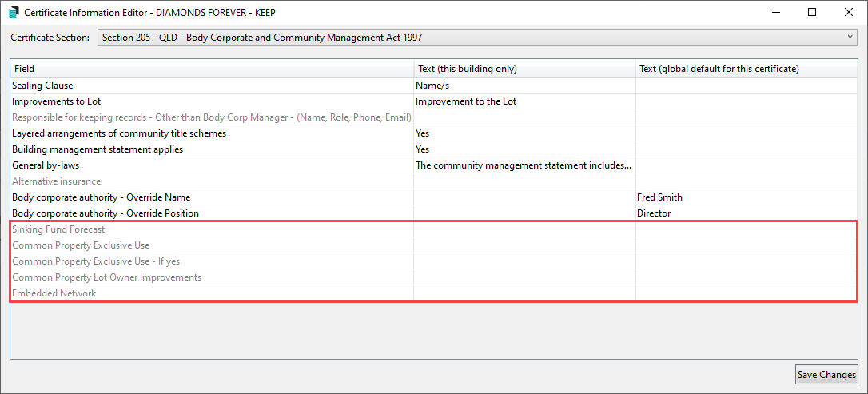Image resolution: width=868 pixels, height=394 pixels.
Task: Select Common Property Lot Owner Improvements row
Action: 106,277
